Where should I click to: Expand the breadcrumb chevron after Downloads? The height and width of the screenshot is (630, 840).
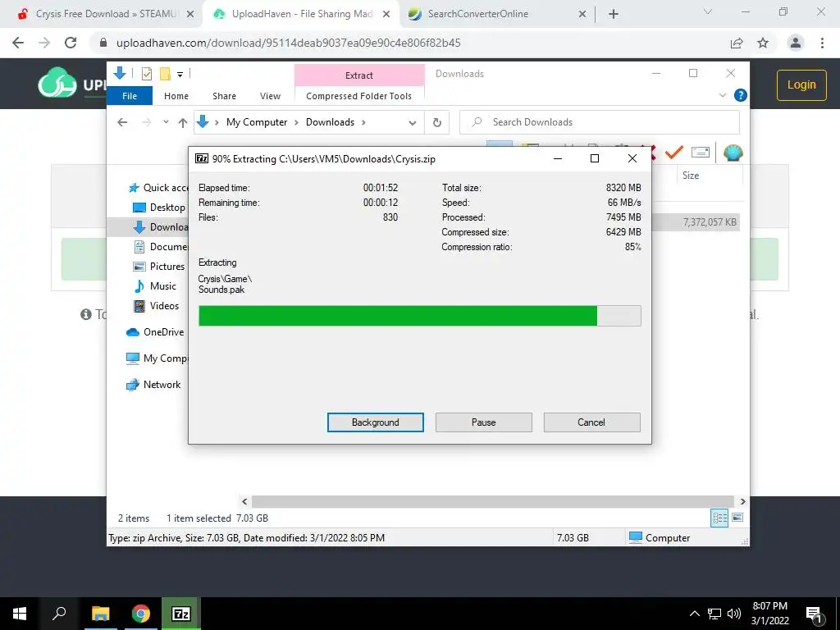(x=363, y=122)
